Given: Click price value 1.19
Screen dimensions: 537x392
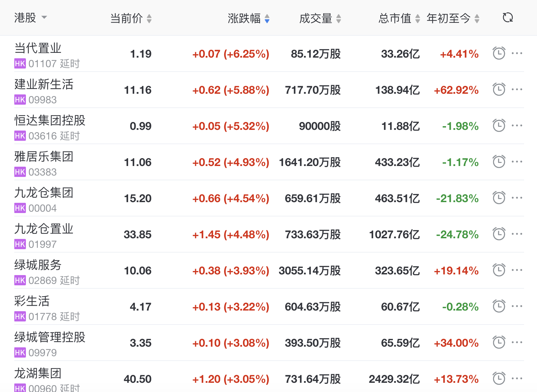Looking at the screenshot, I should pos(141,54).
